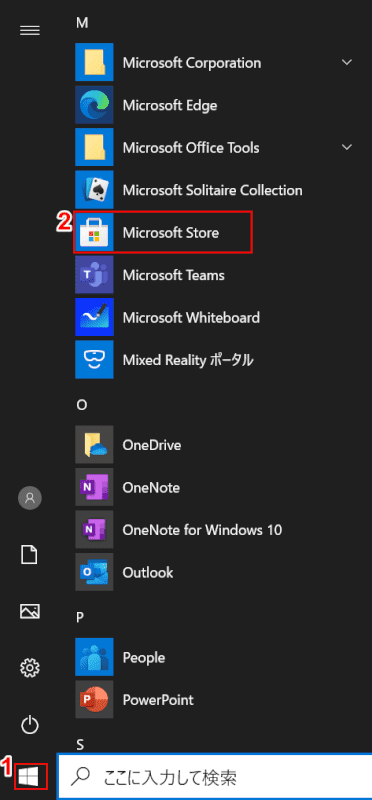This screenshot has height=800, width=372.
Task: Select the Outlook label
Action: coord(148,572)
